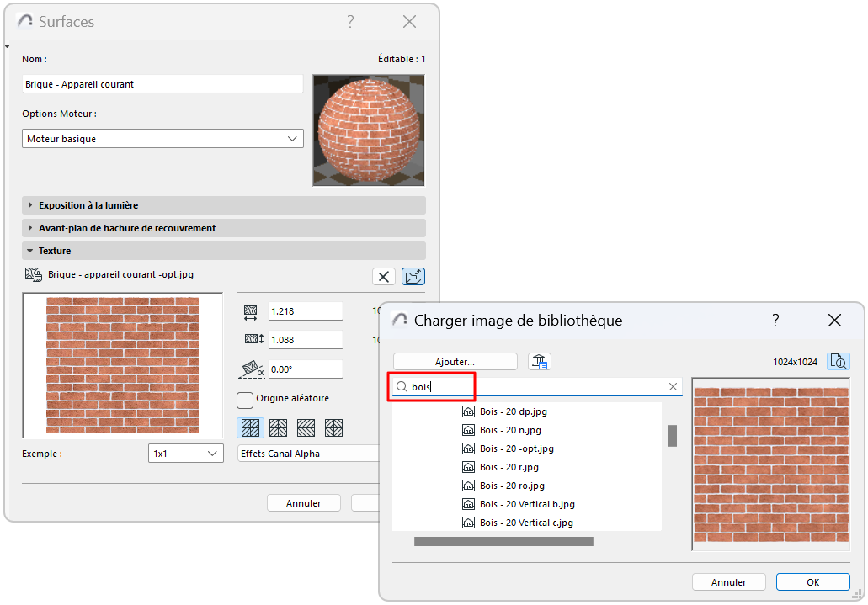The image size is (868, 605).
Task: Click the Nom field Brique - Appareil courant
Action: coord(162,84)
